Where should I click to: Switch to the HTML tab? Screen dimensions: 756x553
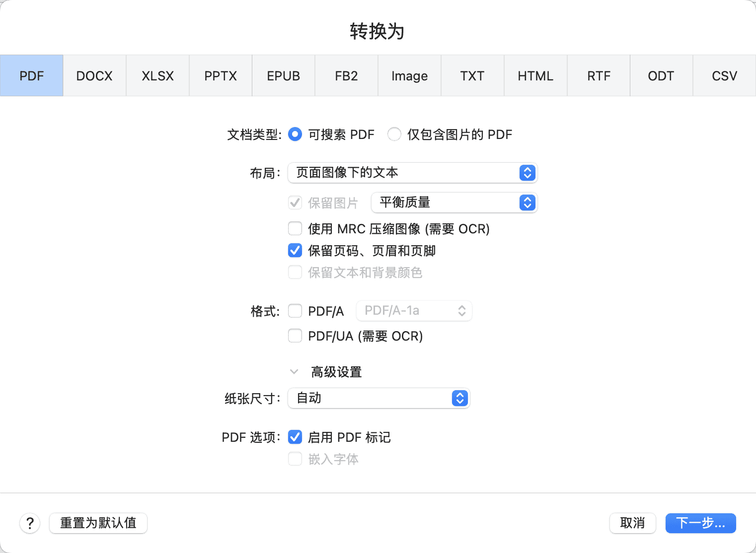point(535,75)
